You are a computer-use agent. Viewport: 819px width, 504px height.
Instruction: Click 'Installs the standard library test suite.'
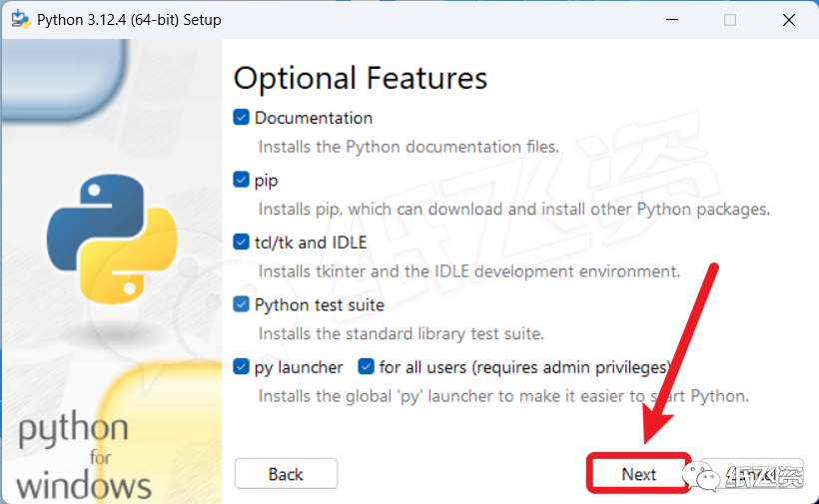coord(402,334)
